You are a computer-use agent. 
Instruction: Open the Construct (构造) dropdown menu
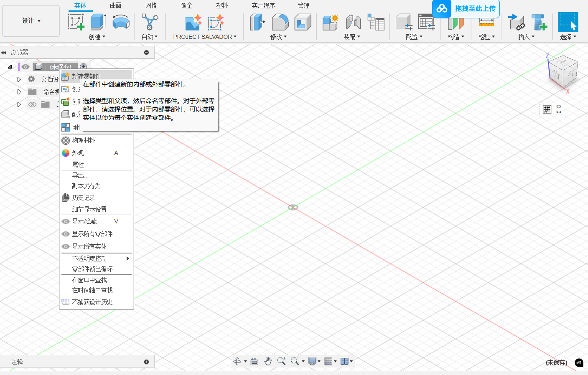click(456, 37)
